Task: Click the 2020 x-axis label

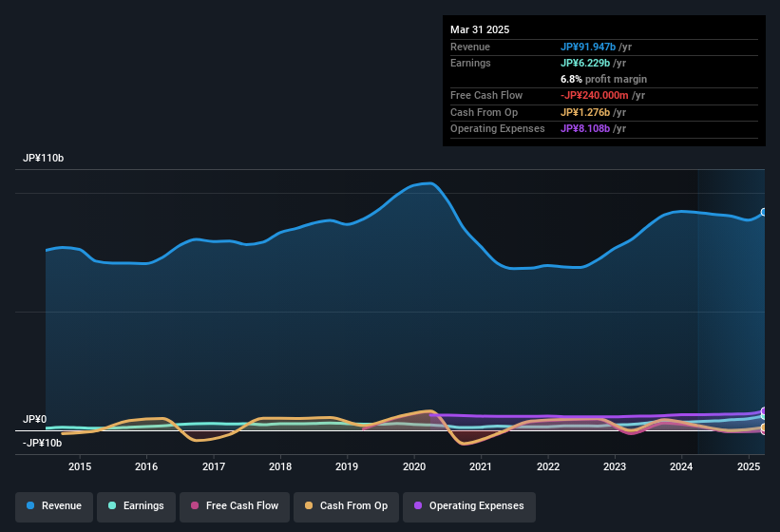Action: [414, 466]
